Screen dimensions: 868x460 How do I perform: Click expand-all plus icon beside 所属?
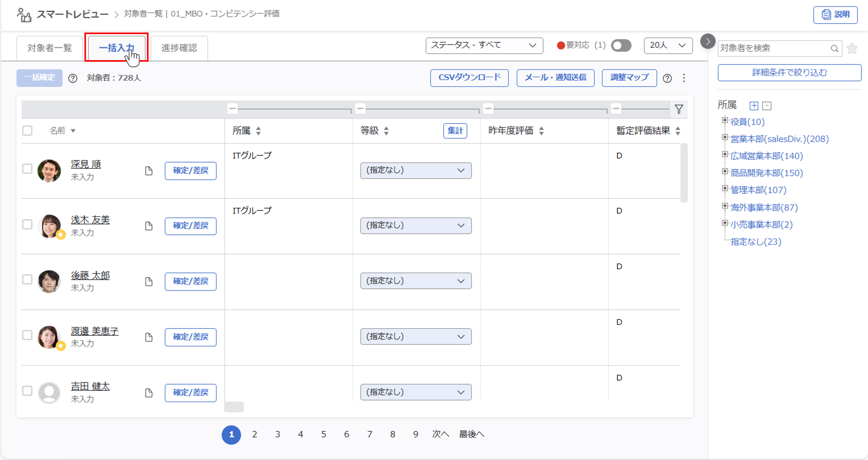[x=754, y=106]
